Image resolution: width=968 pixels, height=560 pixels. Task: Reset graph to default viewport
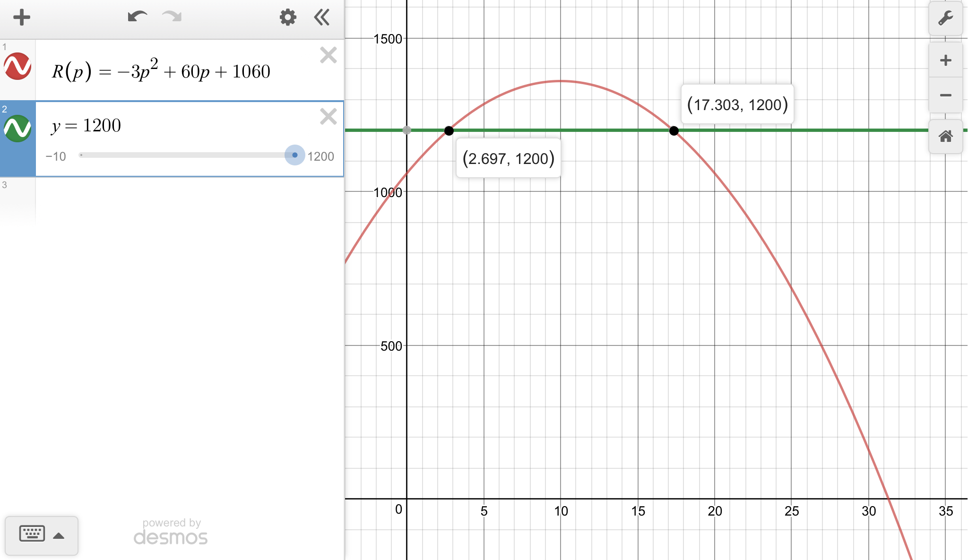[945, 137]
